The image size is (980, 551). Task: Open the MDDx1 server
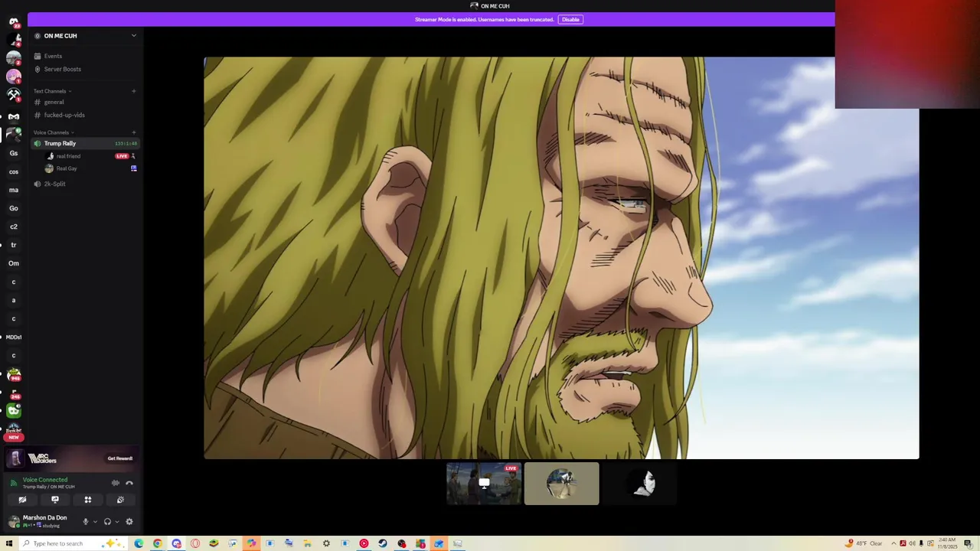click(14, 337)
